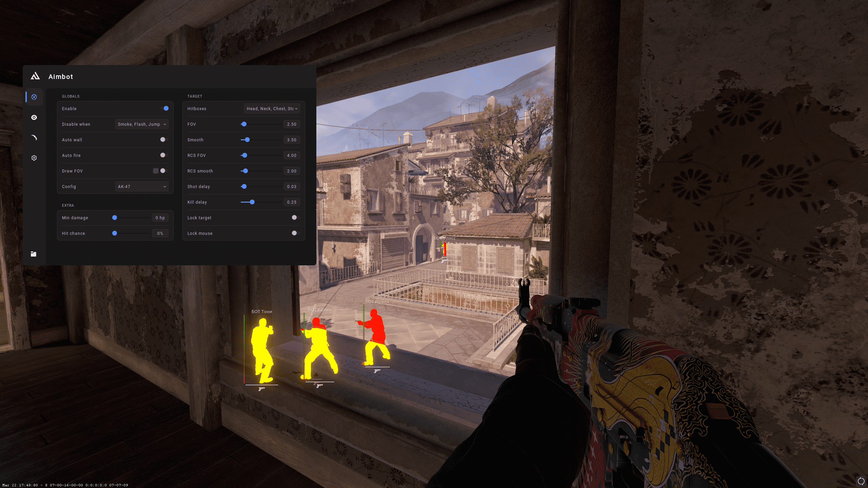Click the curved arrow icon in sidebar
This screenshot has height=488, width=868.
click(x=33, y=137)
